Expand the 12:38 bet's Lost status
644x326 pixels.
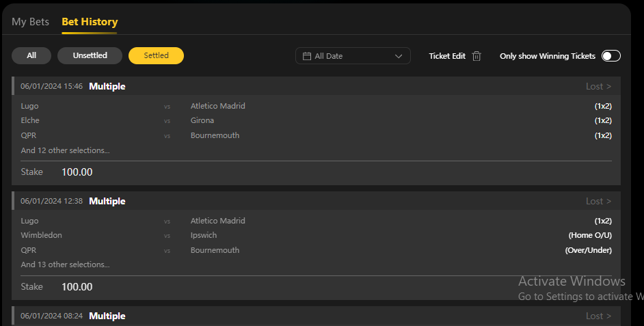(x=598, y=201)
